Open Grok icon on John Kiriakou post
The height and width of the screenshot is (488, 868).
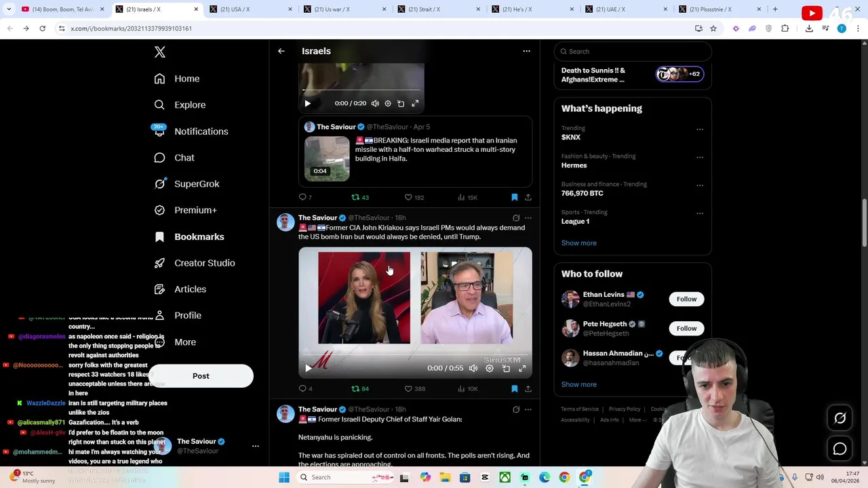click(516, 218)
